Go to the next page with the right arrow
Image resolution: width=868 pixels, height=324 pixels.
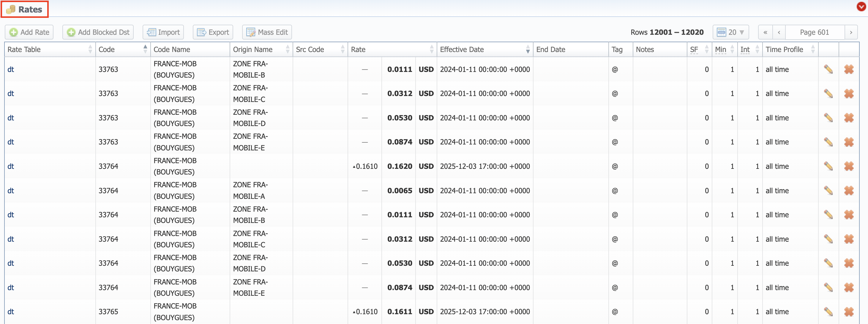[x=851, y=32]
